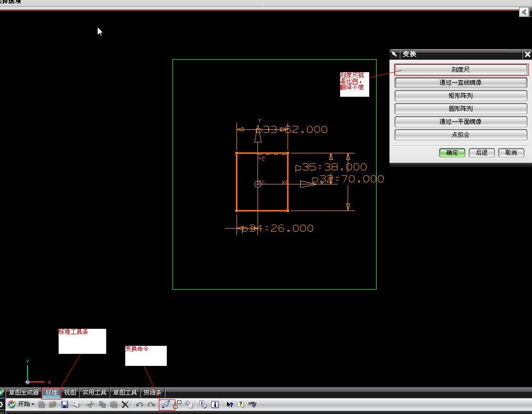Screen dimensions: 532x414
Task: Click the Print icon
Action: [x=76, y=404]
